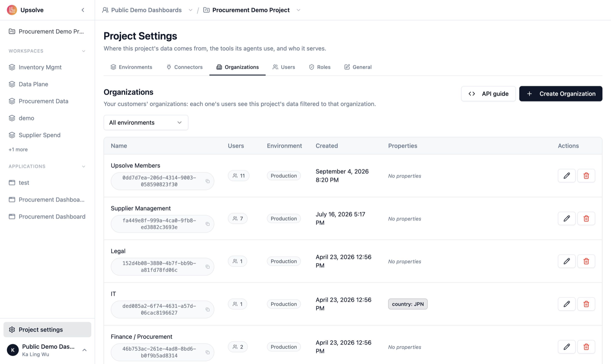Collapse the Workspaces section
611x364 pixels.
point(84,51)
